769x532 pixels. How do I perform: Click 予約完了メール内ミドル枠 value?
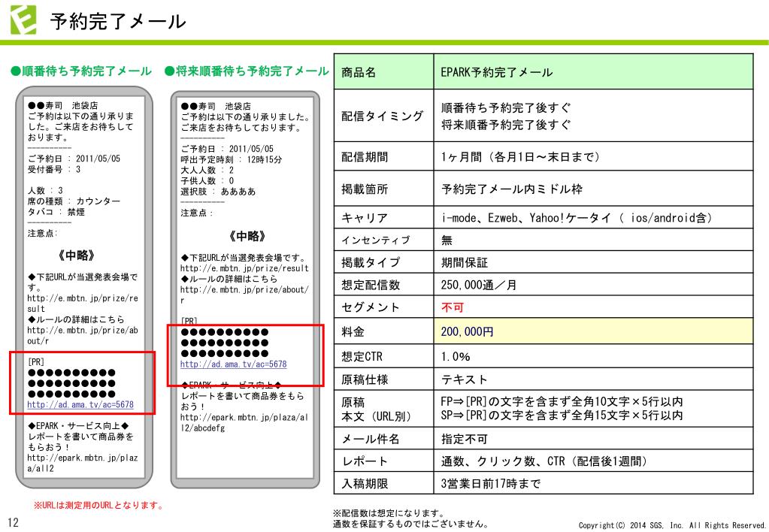click(511, 189)
